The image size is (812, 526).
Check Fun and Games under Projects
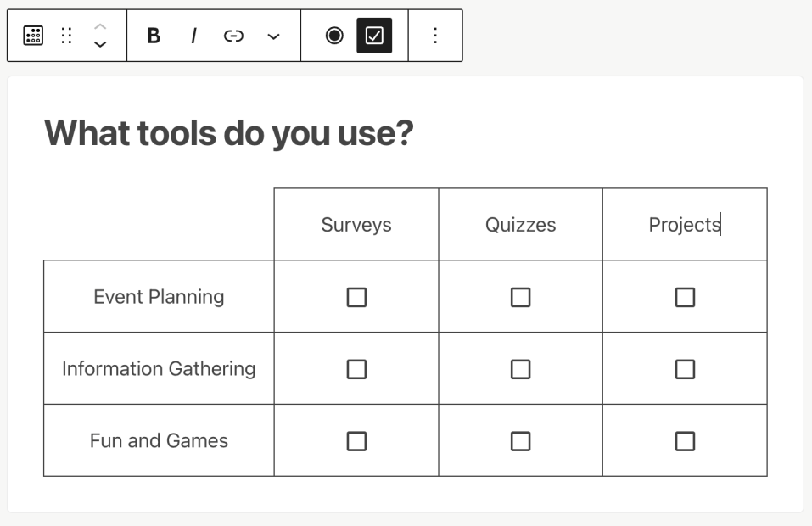[x=684, y=441]
